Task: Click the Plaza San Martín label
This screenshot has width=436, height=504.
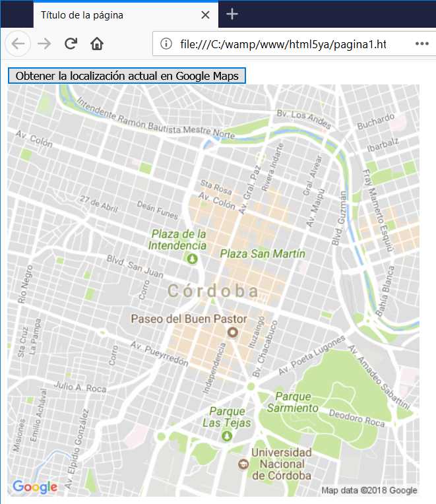Action: [x=263, y=253]
